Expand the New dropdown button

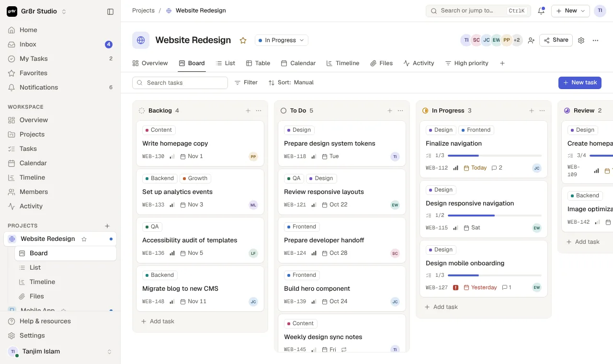click(570, 11)
